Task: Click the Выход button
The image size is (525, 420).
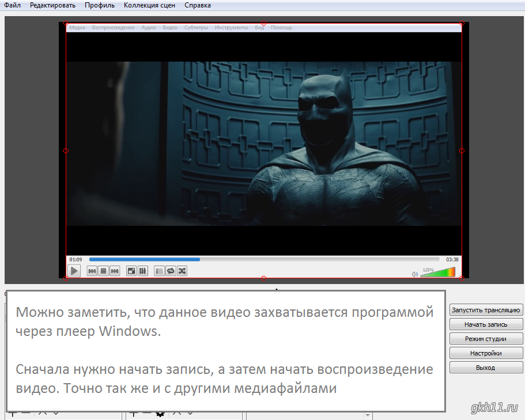Action: click(x=486, y=368)
